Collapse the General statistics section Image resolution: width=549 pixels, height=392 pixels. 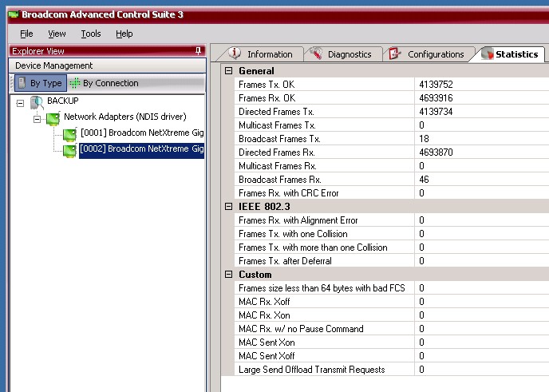[x=228, y=71]
